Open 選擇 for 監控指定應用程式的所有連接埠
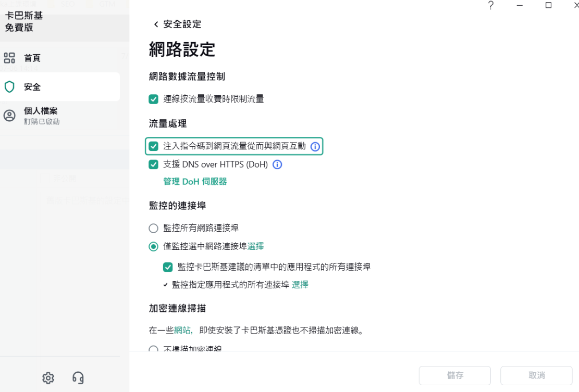579x392 pixels. tap(300, 285)
